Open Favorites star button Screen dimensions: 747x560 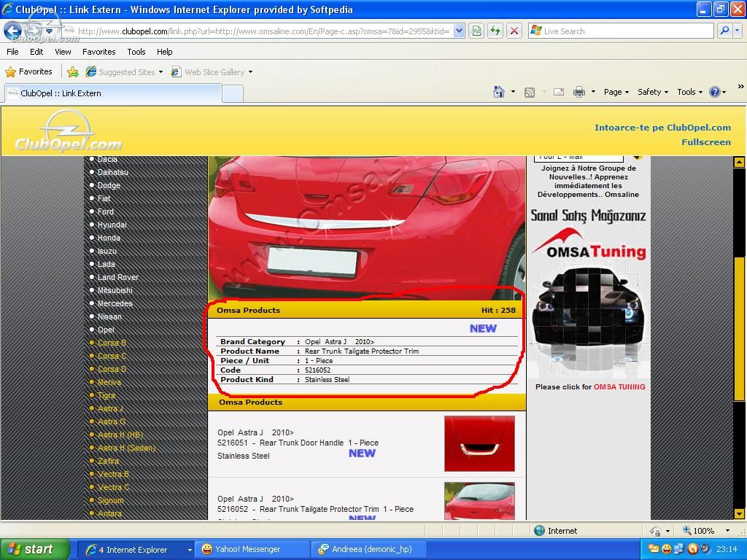[x=28, y=72]
